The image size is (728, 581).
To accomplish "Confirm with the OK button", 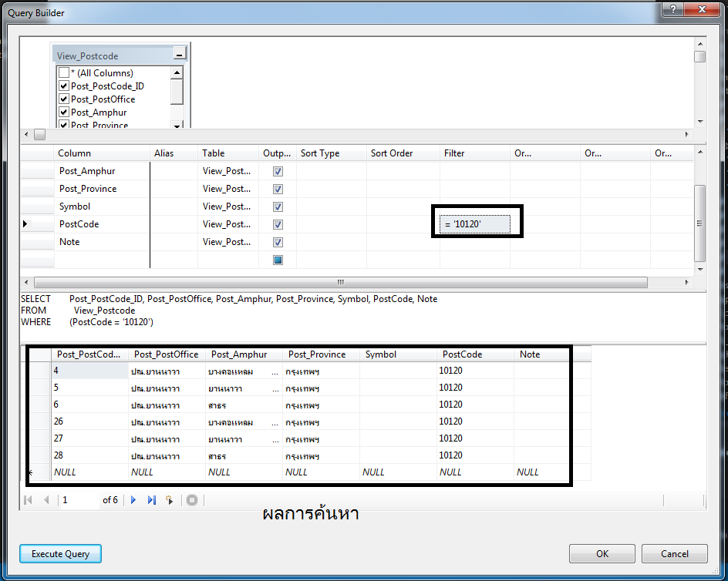I will coord(602,553).
